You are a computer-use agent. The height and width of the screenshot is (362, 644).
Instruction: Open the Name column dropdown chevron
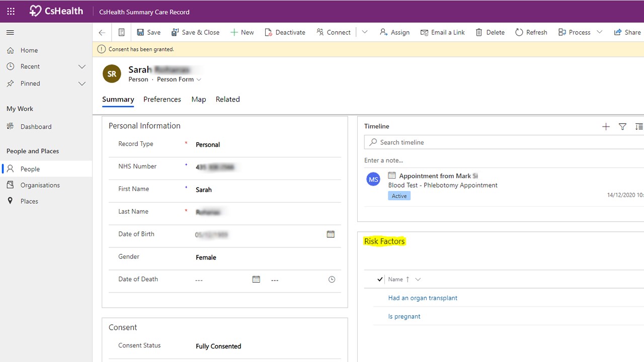click(x=418, y=280)
